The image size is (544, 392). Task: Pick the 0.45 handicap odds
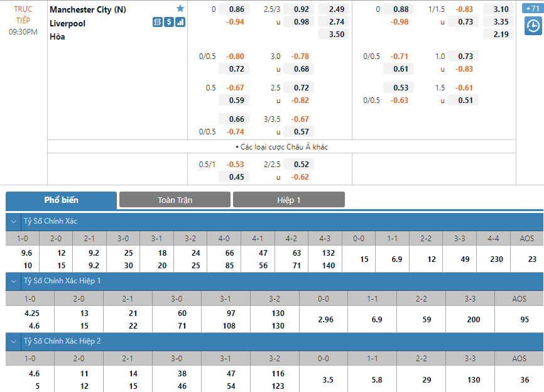[234, 177]
